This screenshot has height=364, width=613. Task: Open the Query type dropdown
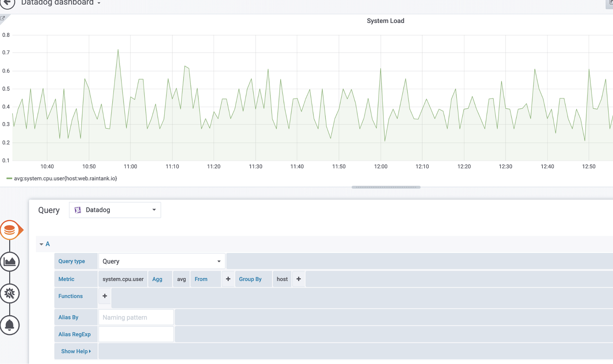pyautogui.click(x=162, y=261)
